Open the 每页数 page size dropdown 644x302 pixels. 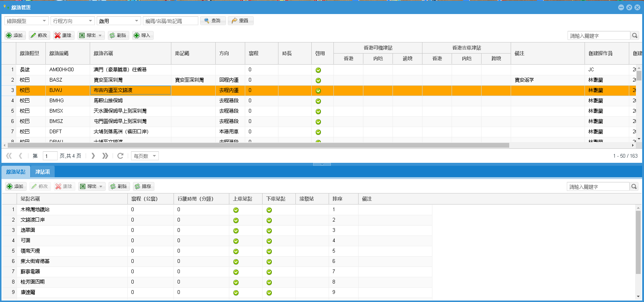coord(145,156)
